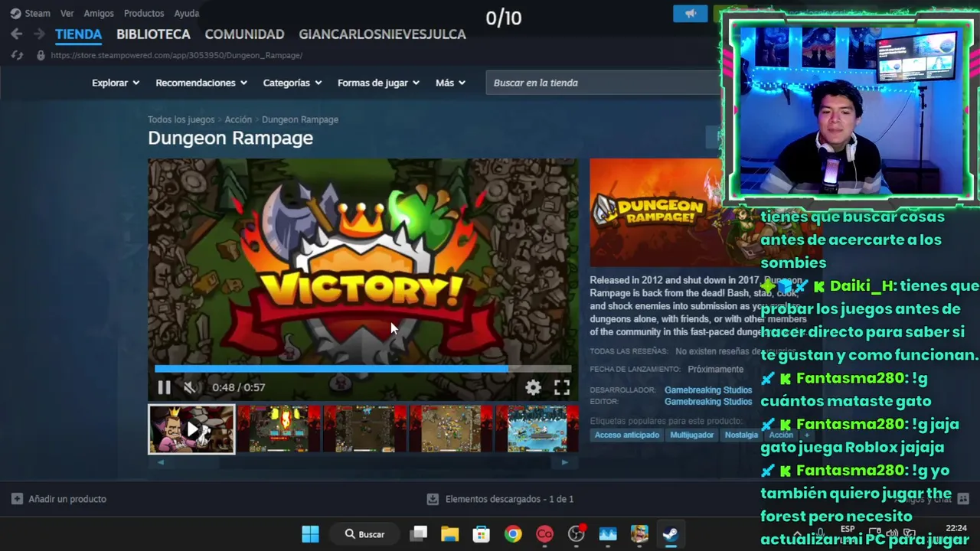
Task: Open OBS Studio from the taskbar
Action: coord(577,534)
